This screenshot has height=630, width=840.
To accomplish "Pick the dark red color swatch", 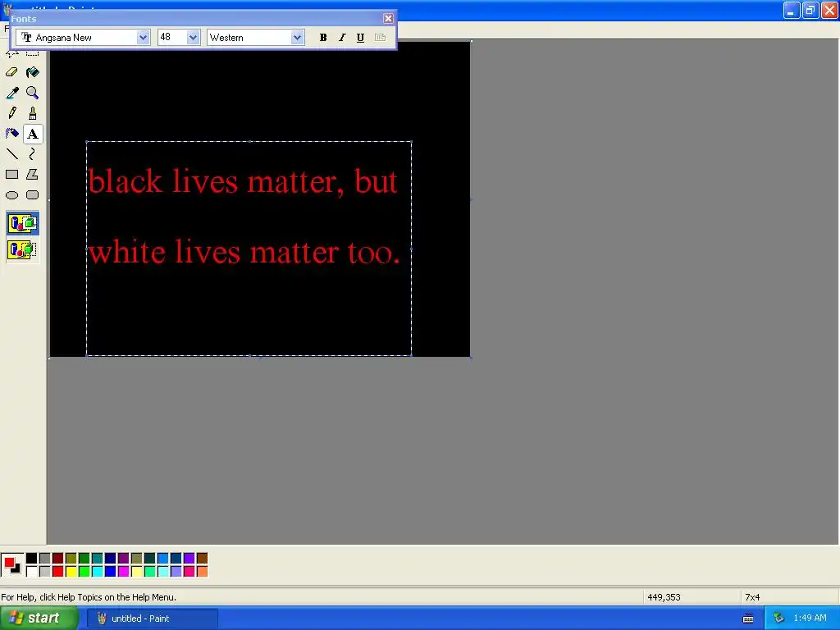I will tap(58, 559).
